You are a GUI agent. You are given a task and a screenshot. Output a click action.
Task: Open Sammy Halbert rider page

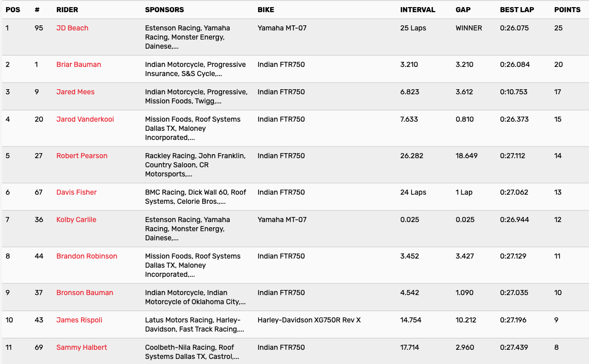[x=82, y=347]
